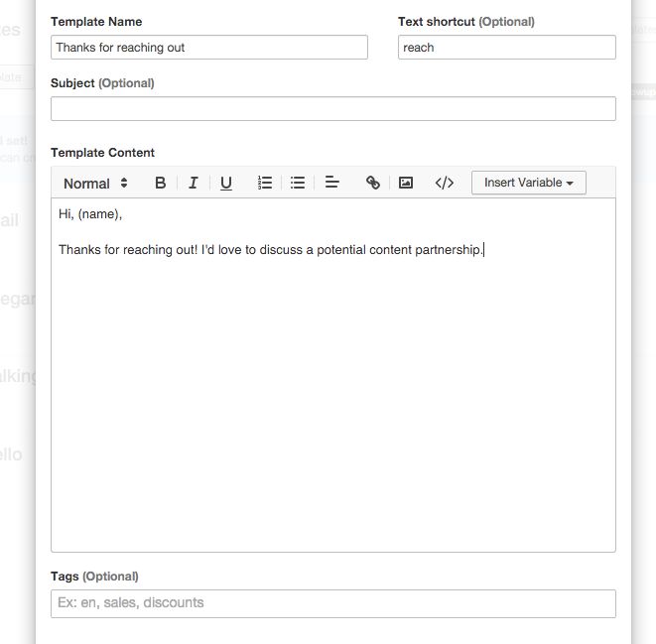Screen dimensions: 656x644
Task: Open the Normal paragraph style dropdown
Action: pyautogui.click(x=95, y=184)
